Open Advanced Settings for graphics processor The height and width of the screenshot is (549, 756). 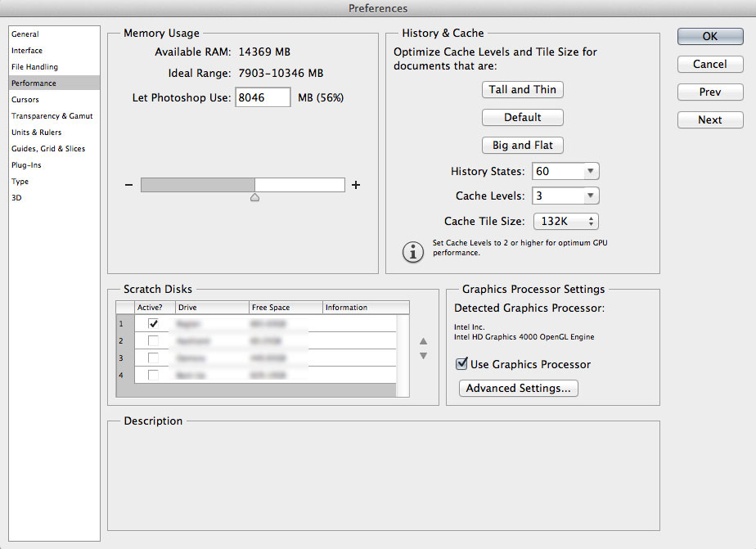click(518, 389)
